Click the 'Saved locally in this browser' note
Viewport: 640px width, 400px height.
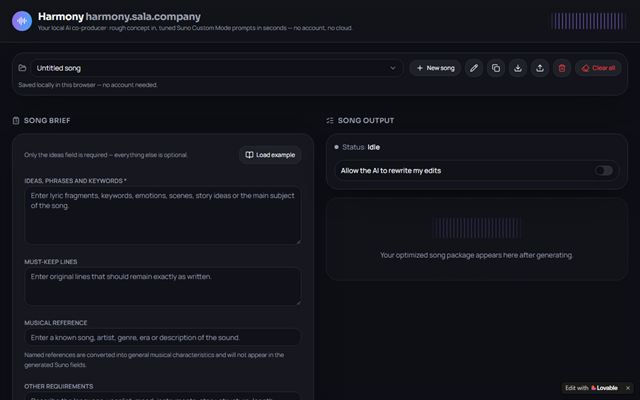coord(88,85)
